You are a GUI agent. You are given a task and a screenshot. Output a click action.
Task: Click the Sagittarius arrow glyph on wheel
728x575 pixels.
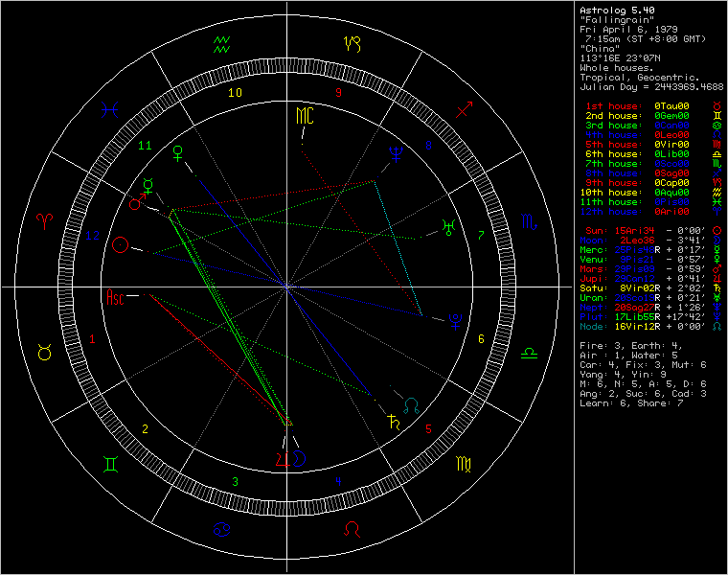(464, 109)
